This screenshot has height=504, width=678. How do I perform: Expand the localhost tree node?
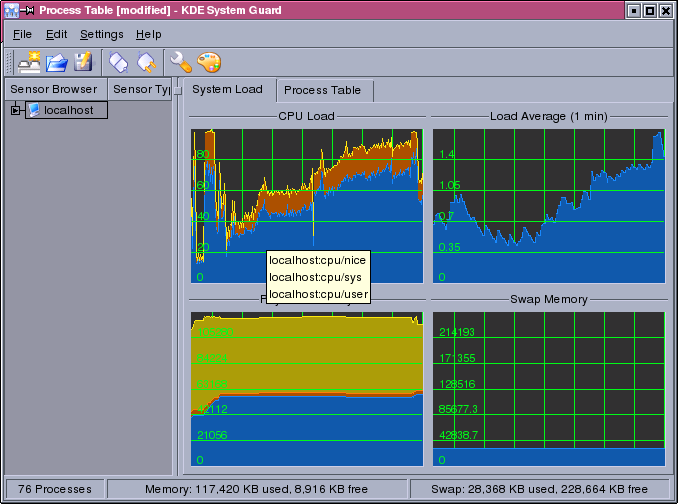[x=16, y=111]
